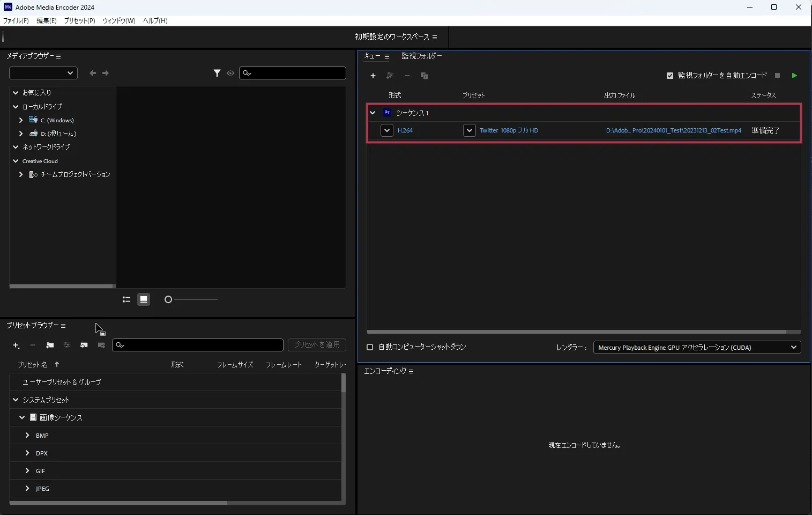Start the queue with the green play button

click(794, 76)
